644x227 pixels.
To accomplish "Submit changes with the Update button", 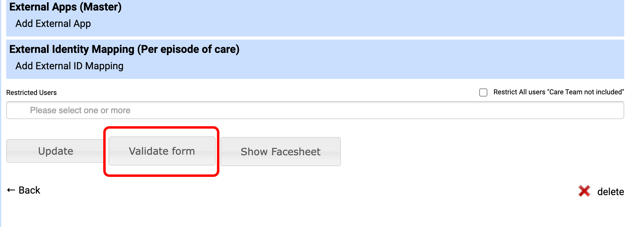I will coord(56,151).
